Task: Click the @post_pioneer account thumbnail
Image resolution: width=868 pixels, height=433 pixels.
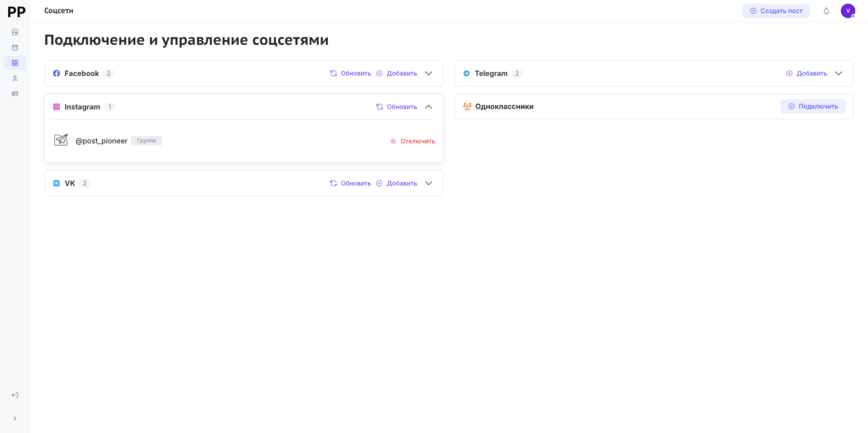Action: (61, 140)
